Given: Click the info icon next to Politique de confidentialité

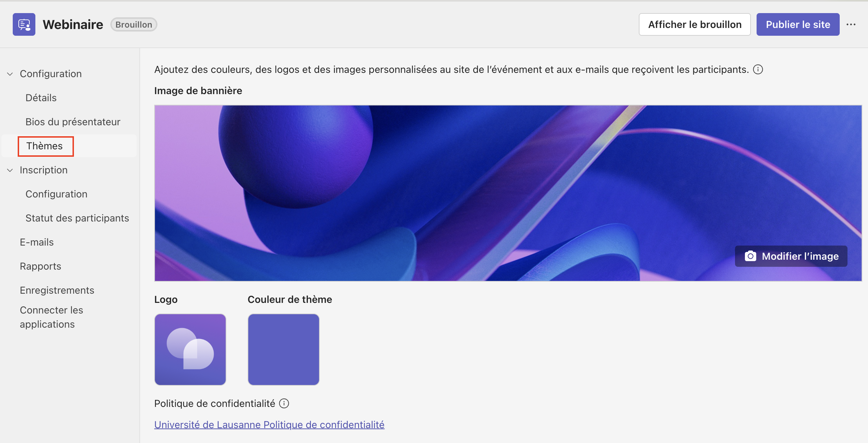Looking at the screenshot, I should click(x=284, y=403).
